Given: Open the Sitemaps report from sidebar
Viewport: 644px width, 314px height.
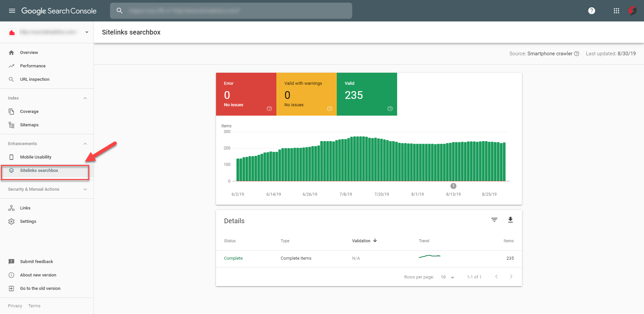Looking at the screenshot, I should (x=30, y=125).
